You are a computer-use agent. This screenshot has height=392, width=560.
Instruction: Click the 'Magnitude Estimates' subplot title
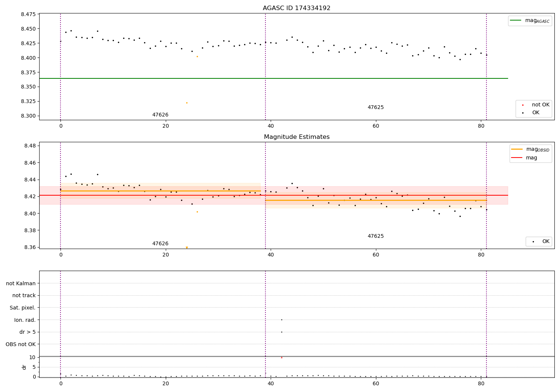coord(296,137)
